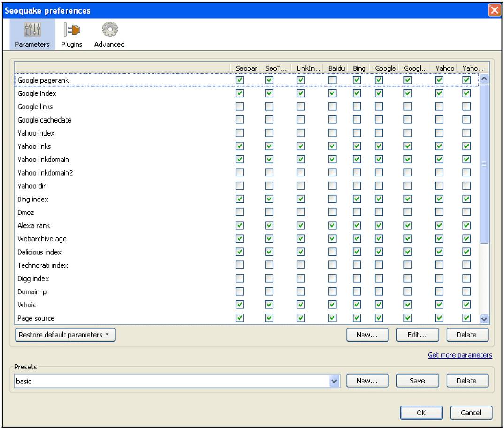
Task: Switch to the Plugins tab label
Action: tap(72, 44)
